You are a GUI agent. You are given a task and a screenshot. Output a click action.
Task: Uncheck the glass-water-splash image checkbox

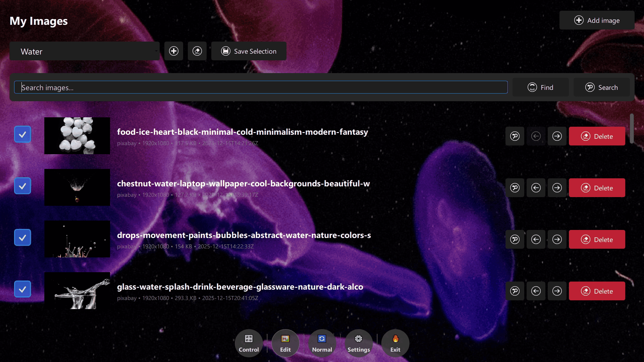pos(22,290)
